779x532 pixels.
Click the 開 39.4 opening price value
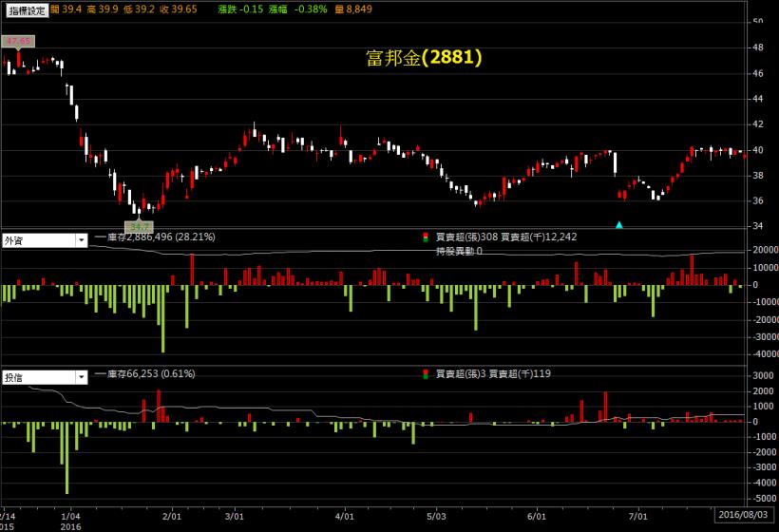point(66,9)
